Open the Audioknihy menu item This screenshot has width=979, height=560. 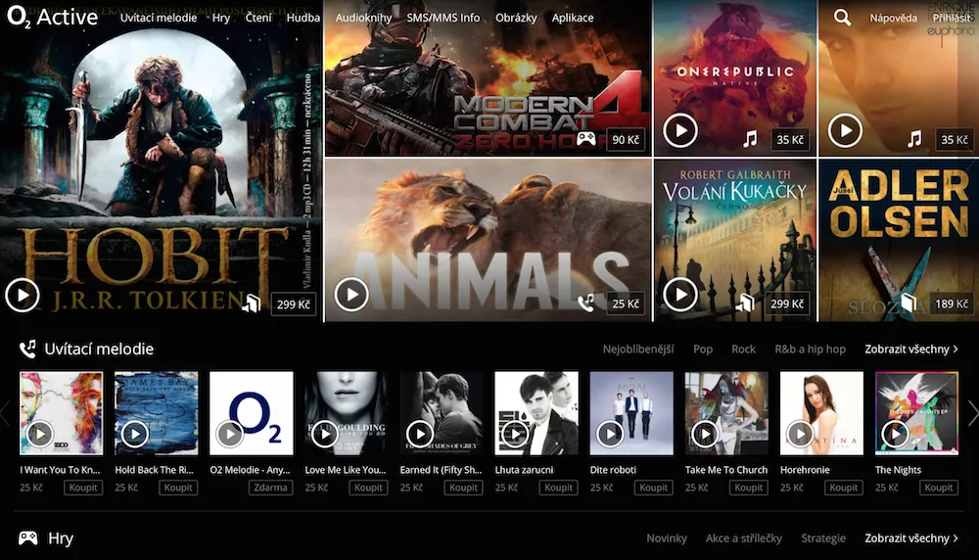tap(363, 18)
